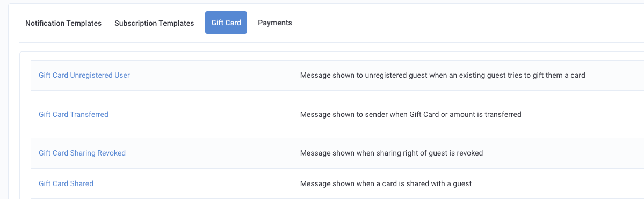Select the last visible template row, Gift Card Shared
Screen dimensions: 644x199
pos(337,184)
